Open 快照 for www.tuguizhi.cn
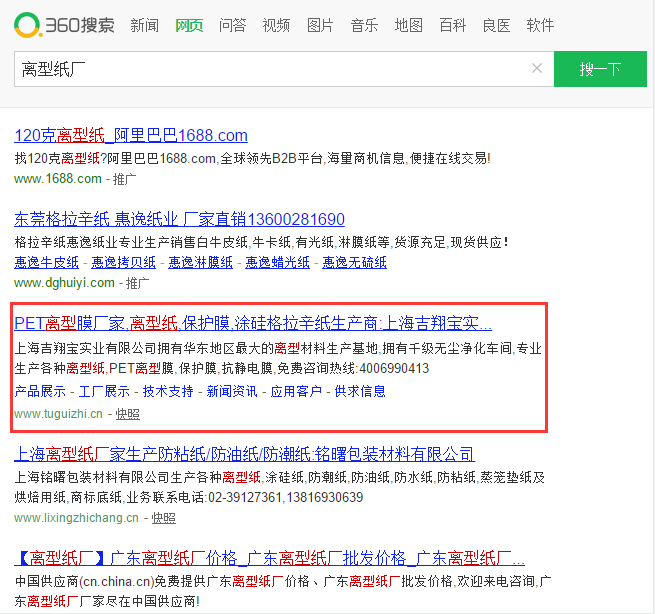This screenshot has width=655, height=614. pos(127,414)
